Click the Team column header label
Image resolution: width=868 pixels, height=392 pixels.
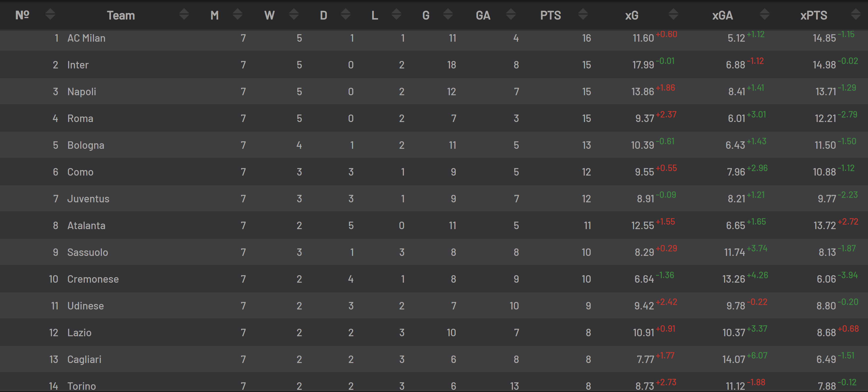pos(121,15)
